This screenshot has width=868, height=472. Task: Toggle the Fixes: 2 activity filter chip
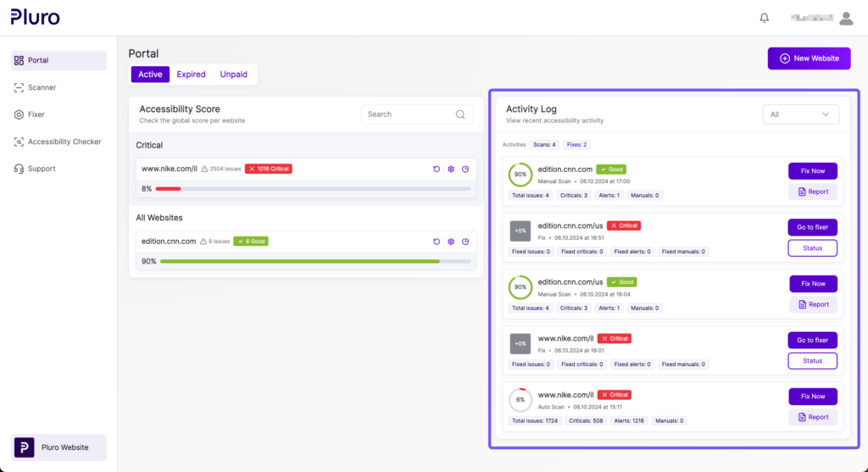576,145
